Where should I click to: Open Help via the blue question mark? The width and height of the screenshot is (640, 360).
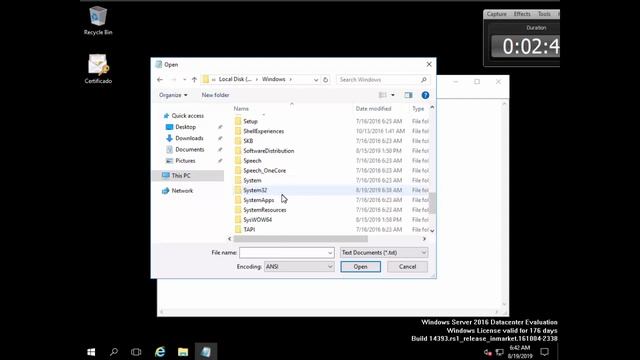(x=425, y=95)
